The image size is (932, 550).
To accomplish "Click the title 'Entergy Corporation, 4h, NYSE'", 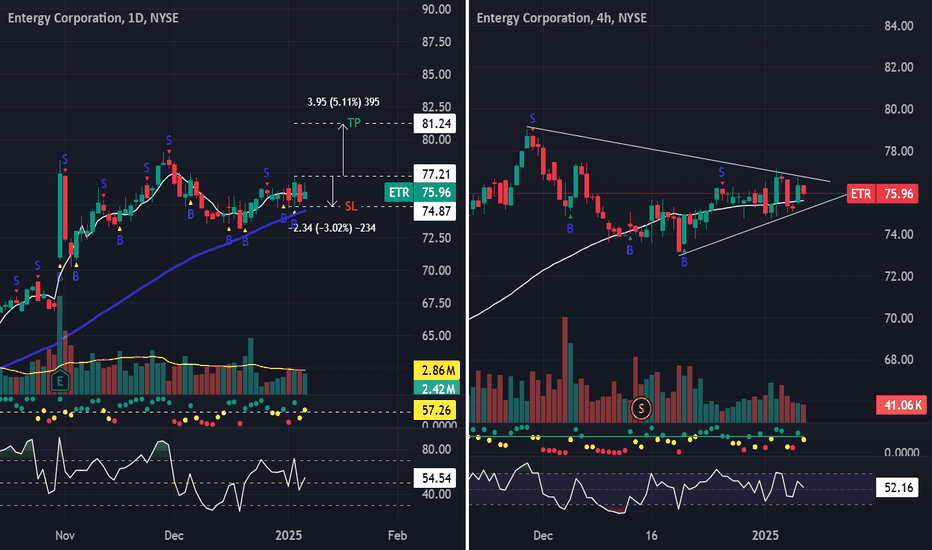I will [561, 18].
